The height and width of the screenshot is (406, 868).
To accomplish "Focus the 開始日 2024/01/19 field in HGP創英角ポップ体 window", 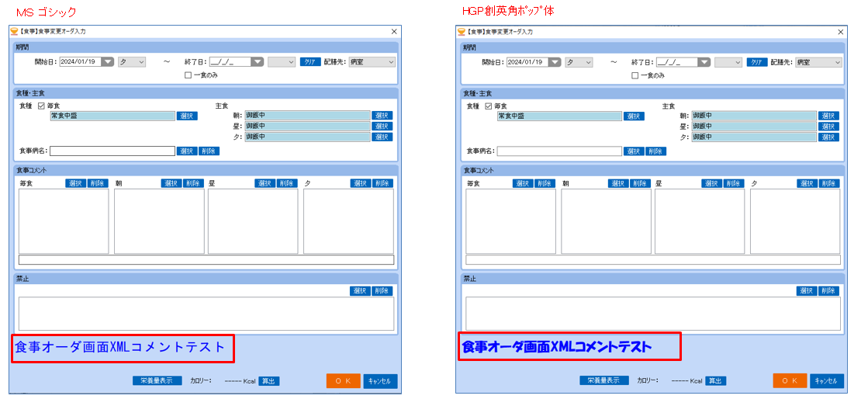I will [x=527, y=62].
